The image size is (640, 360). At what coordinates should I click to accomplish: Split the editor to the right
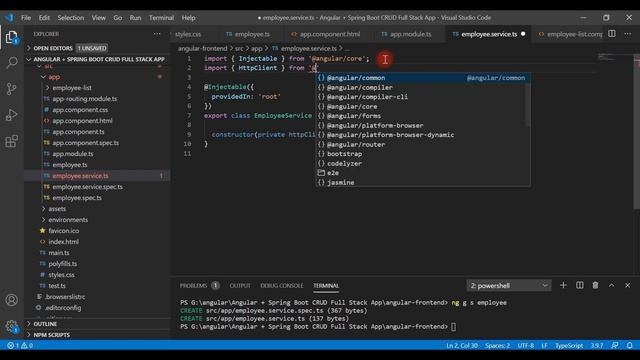612,34
